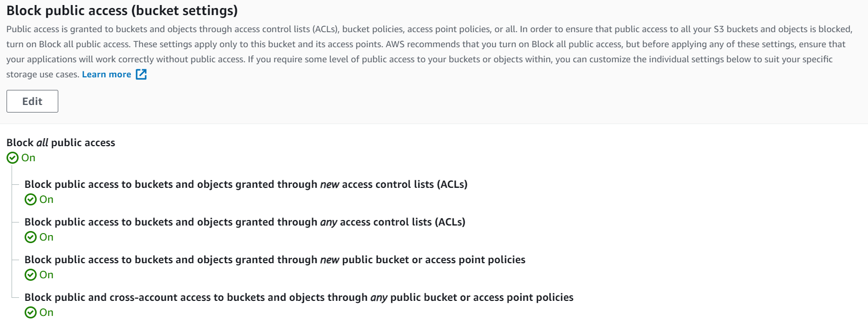Screen dimensions: 868x332
Task: Click the green check icon under Block all public access
Action: (x=13, y=158)
